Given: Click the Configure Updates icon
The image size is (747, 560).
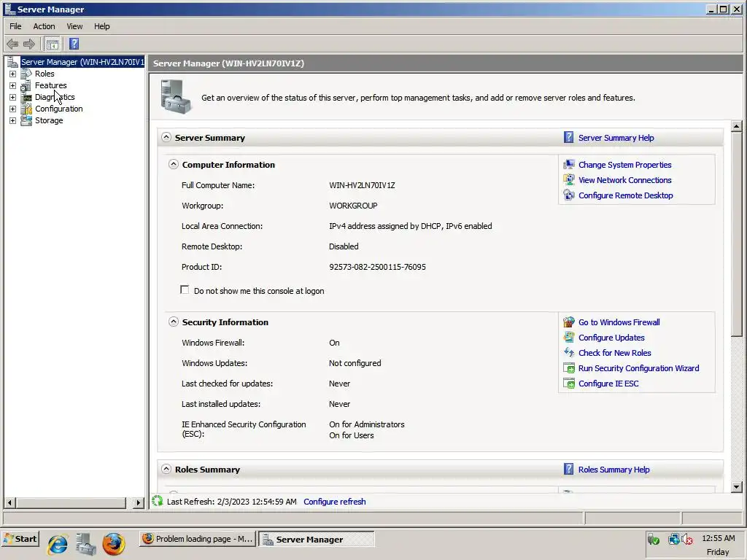Looking at the screenshot, I should pos(569,338).
